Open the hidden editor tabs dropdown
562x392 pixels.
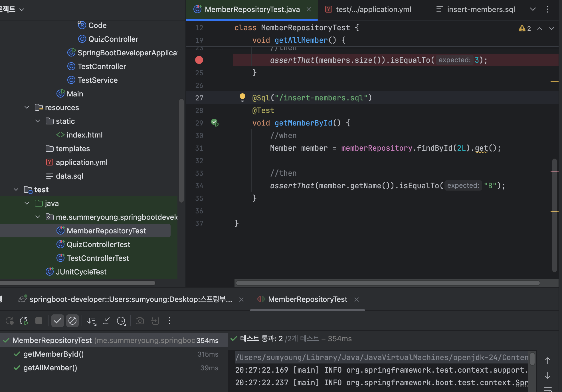pos(533,9)
